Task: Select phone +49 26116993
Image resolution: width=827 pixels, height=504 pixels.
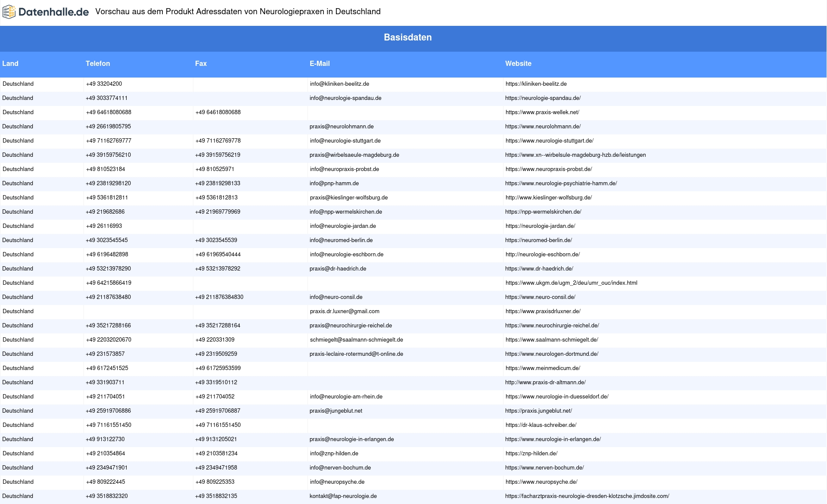Action: [104, 226]
